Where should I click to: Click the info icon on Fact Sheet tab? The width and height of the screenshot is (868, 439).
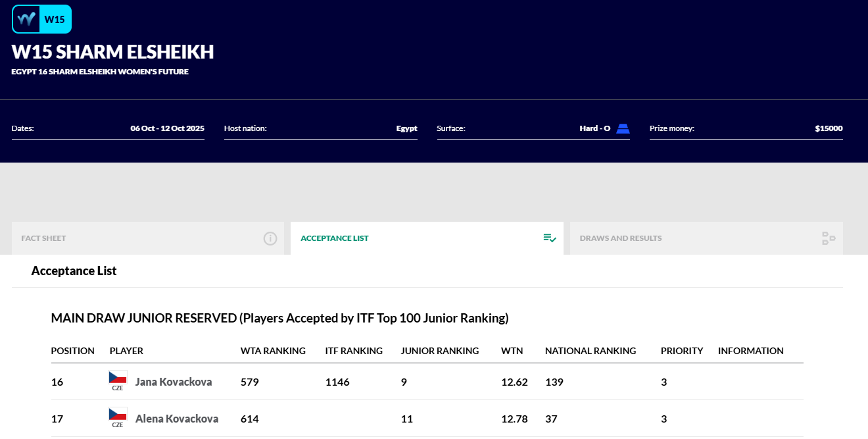[x=270, y=238]
